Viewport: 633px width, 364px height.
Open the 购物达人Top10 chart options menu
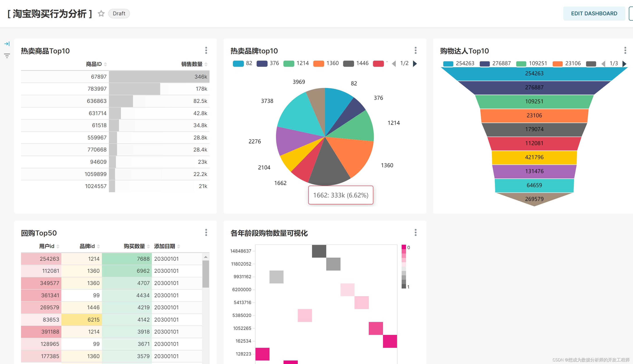tap(625, 51)
